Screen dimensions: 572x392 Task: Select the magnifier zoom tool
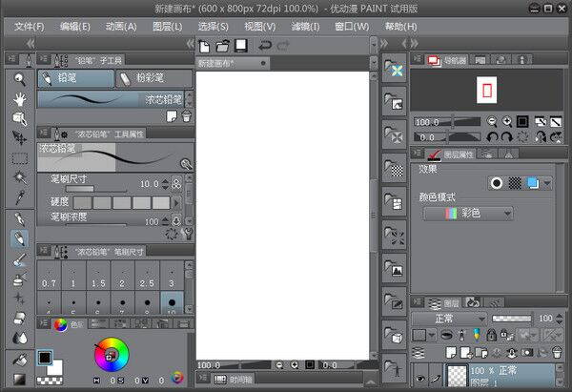(19, 79)
